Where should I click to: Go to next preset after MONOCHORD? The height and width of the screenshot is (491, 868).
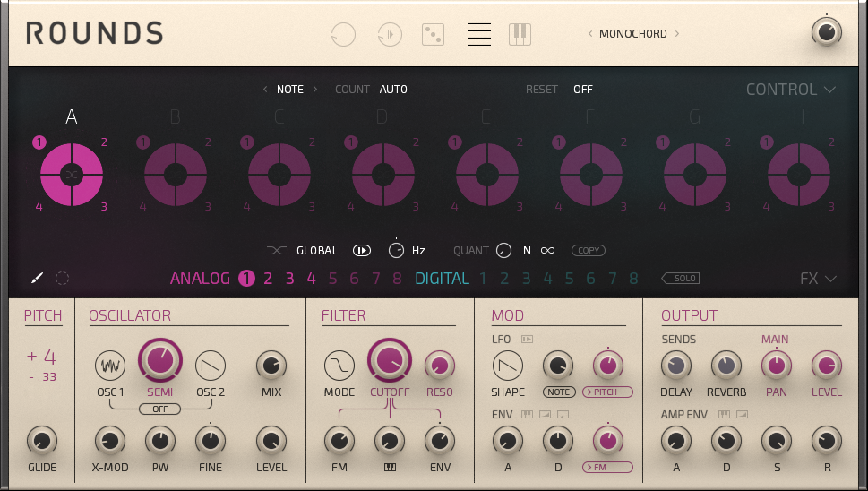click(x=677, y=34)
